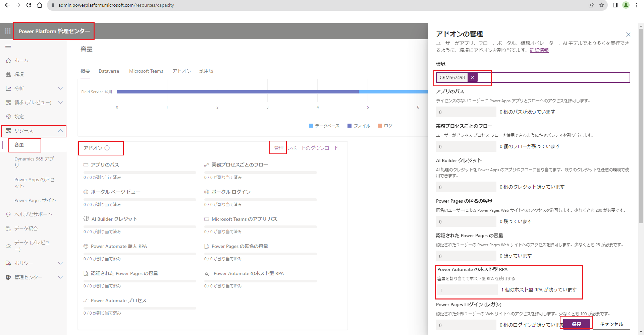Click the ファイル legend swatch
The image size is (644, 335).
click(350, 126)
